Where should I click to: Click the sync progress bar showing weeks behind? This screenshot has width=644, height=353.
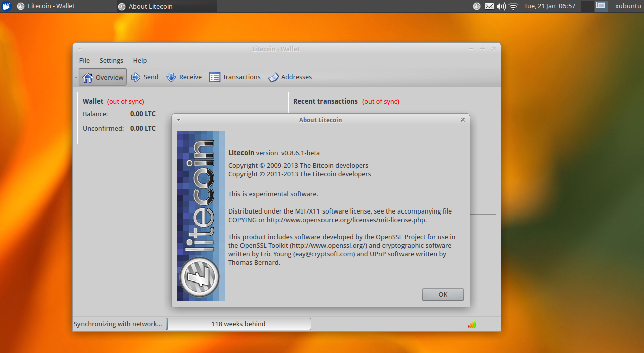pyautogui.click(x=238, y=324)
